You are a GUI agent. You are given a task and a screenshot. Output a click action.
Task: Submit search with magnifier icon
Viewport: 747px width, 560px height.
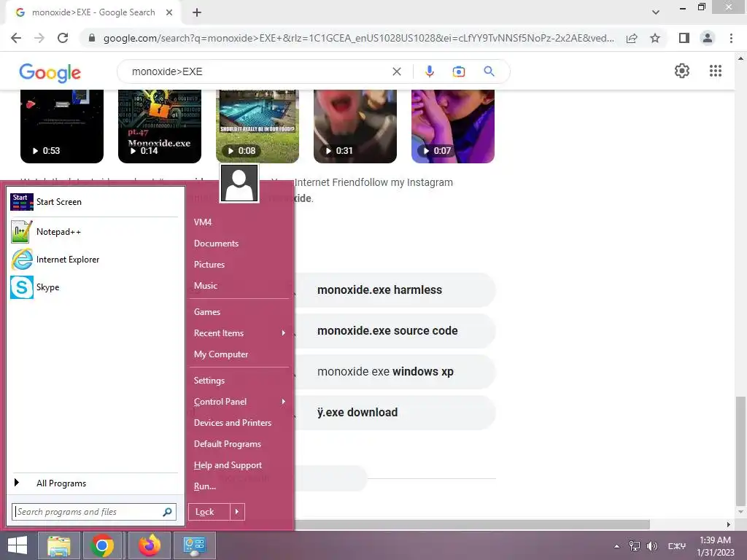point(489,71)
